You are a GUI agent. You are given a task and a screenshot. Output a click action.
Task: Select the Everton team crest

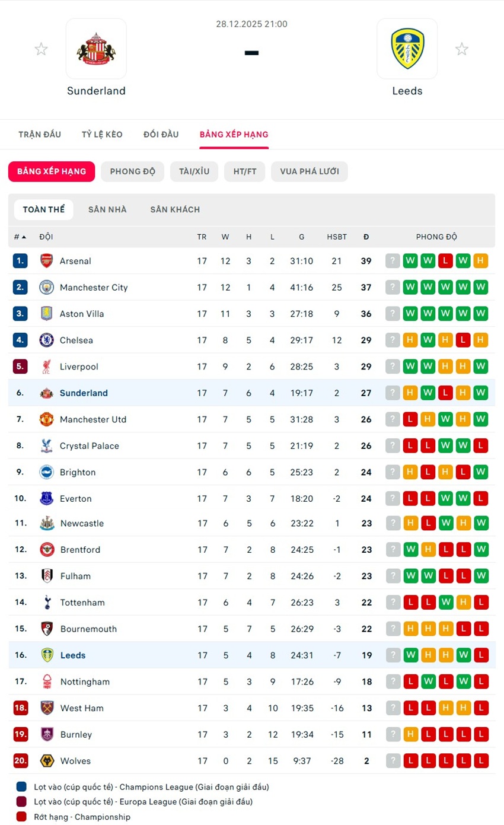tap(46, 499)
